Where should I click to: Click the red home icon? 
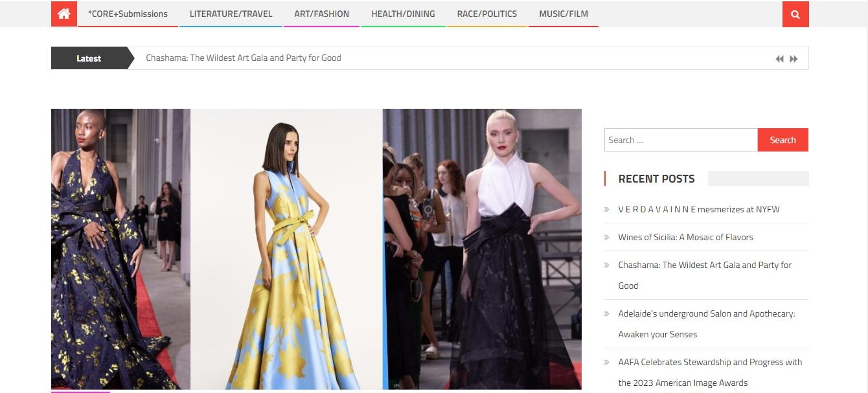63,14
